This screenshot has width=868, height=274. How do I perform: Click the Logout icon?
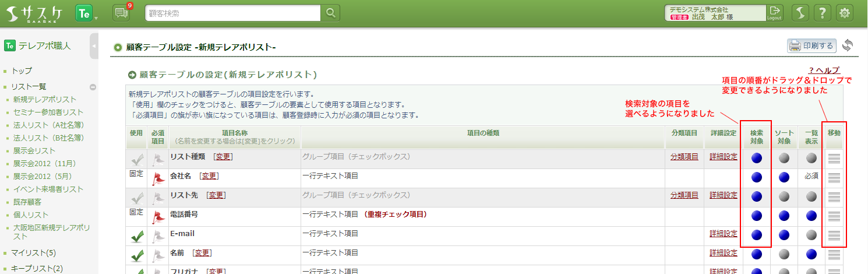(x=774, y=13)
